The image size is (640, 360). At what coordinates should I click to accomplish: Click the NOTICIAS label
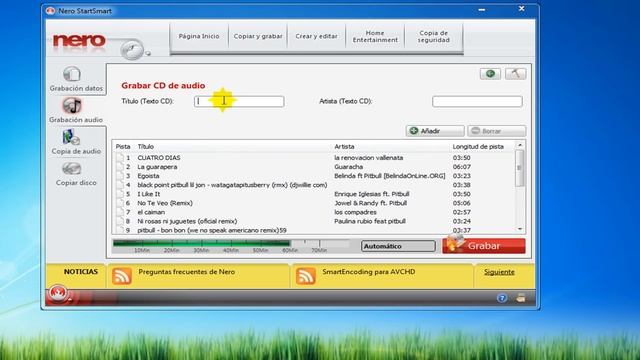(81, 272)
